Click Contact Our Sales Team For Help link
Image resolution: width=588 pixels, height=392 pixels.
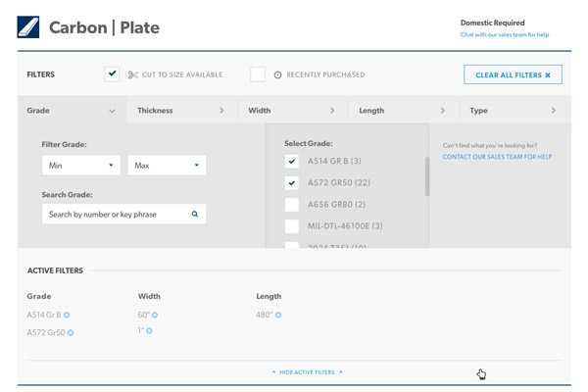497,157
